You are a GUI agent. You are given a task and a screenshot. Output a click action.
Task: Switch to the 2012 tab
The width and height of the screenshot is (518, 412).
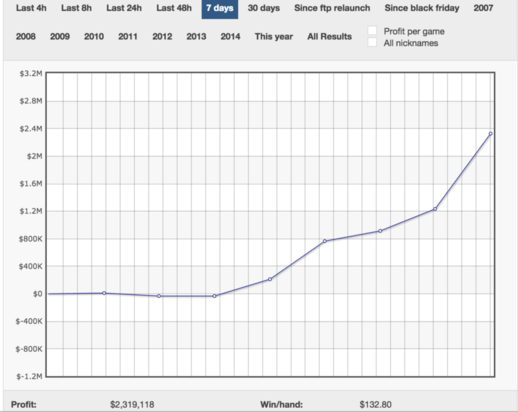click(162, 36)
